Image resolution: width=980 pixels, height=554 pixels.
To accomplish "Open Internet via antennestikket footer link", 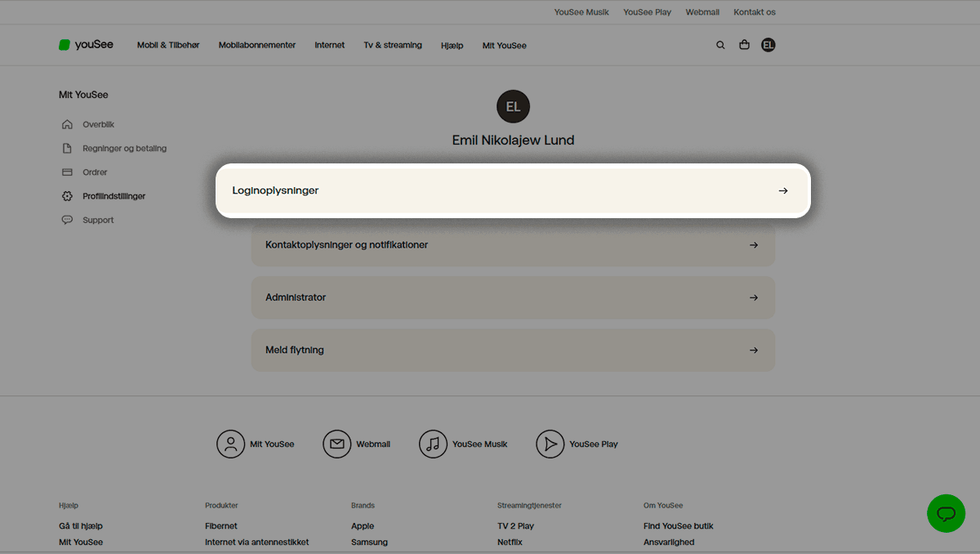I will pos(257,543).
